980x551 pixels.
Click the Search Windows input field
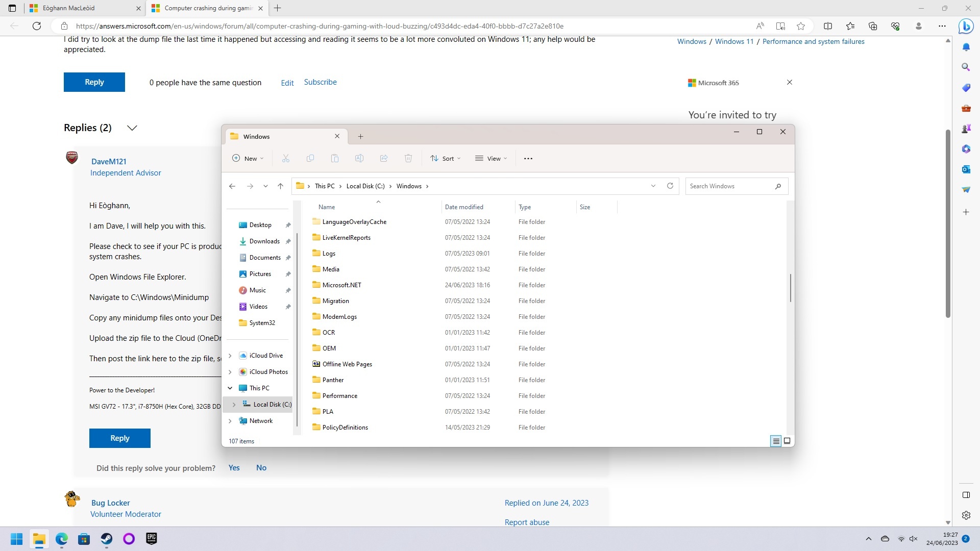click(730, 186)
